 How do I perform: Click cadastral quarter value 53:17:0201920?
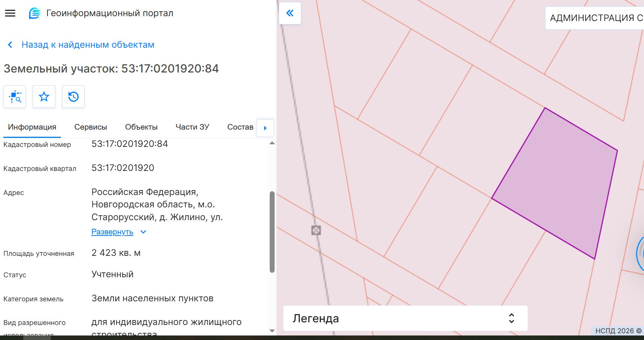(123, 168)
